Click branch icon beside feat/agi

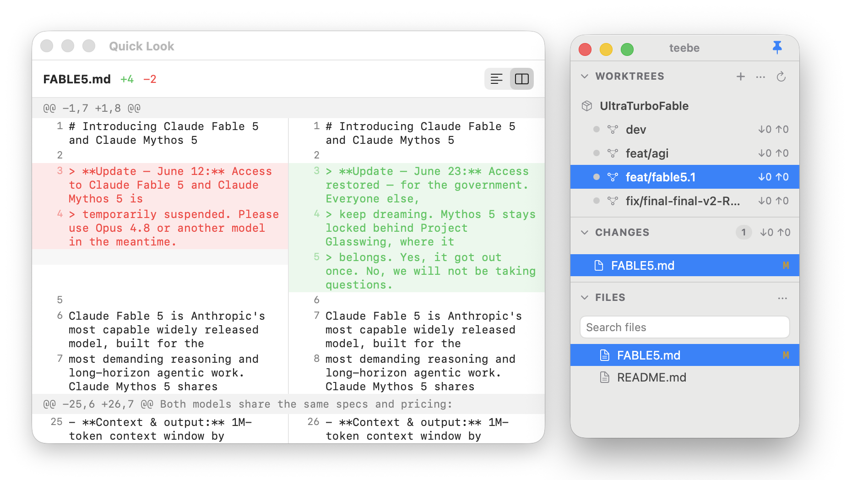613,153
